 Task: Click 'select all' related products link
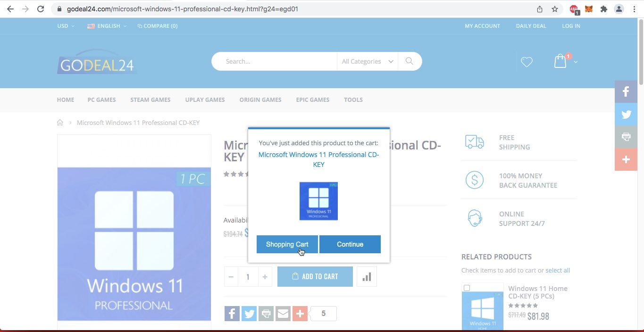click(558, 270)
